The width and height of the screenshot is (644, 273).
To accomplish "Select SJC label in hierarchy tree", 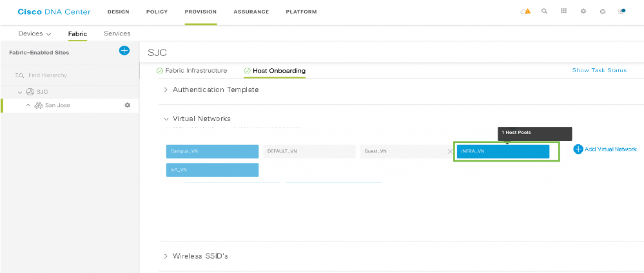I will [x=43, y=92].
